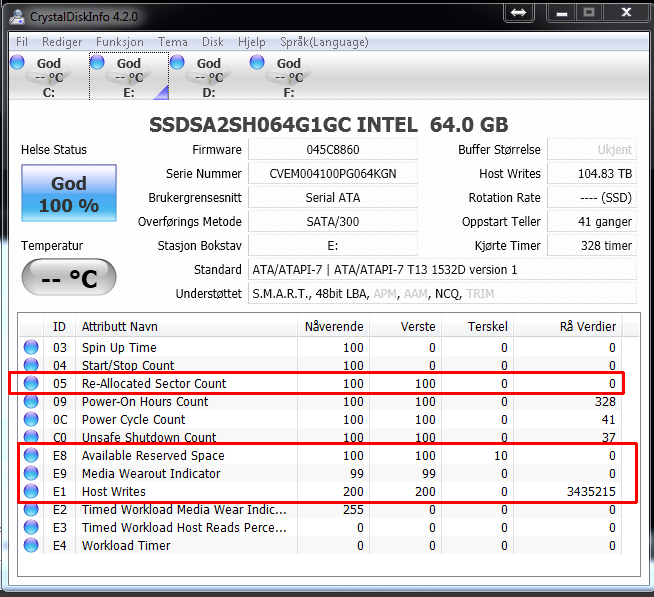The image size is (654, 597).
Task: Click the Oppstart Teller 41 ganger value
Action: pyautogui.click(x=592, y=222)
